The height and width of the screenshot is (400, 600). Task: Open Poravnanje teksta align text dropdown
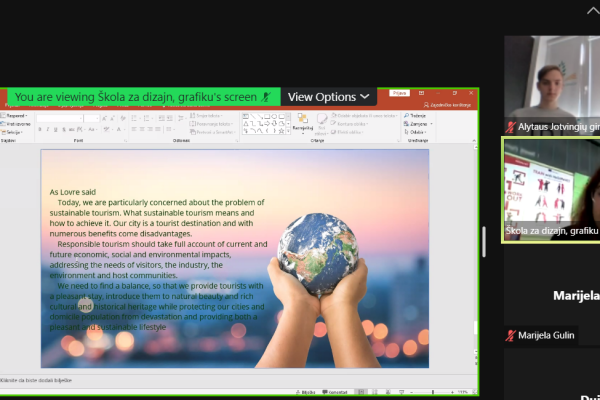[x=211, y=124]
